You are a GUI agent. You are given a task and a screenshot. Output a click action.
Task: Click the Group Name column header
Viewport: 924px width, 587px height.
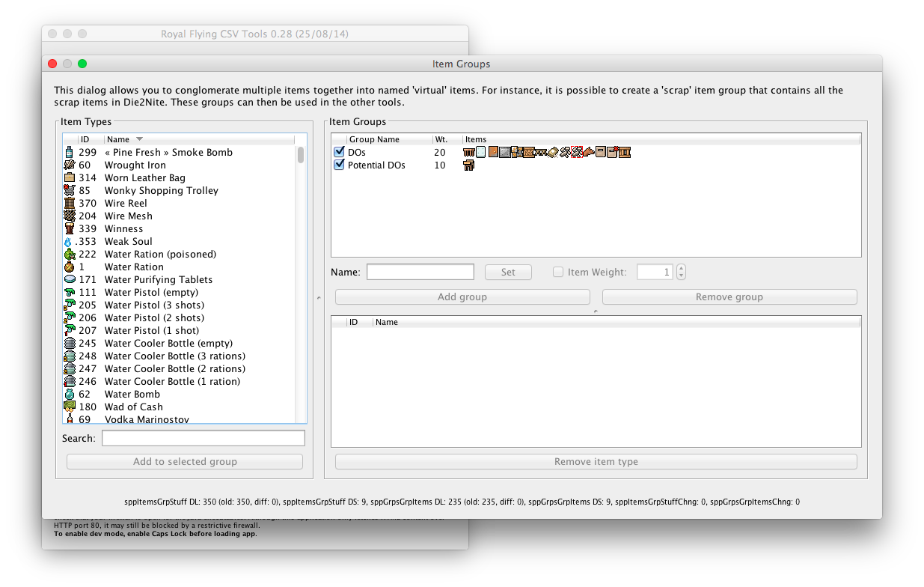(x=389, y=139)
